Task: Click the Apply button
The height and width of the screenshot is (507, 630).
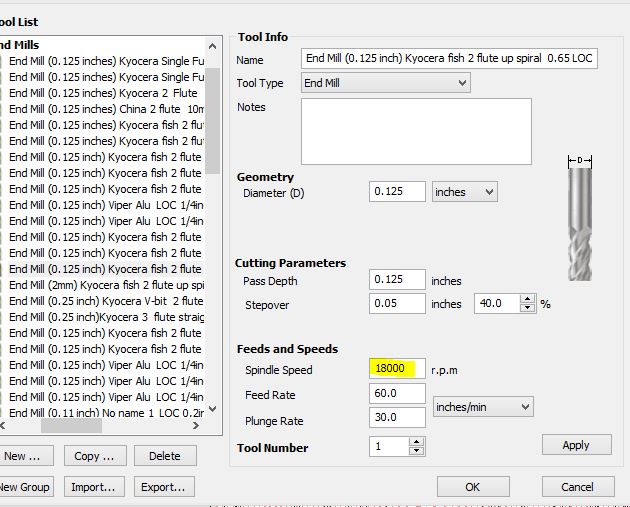Action: tap(576, 445)
